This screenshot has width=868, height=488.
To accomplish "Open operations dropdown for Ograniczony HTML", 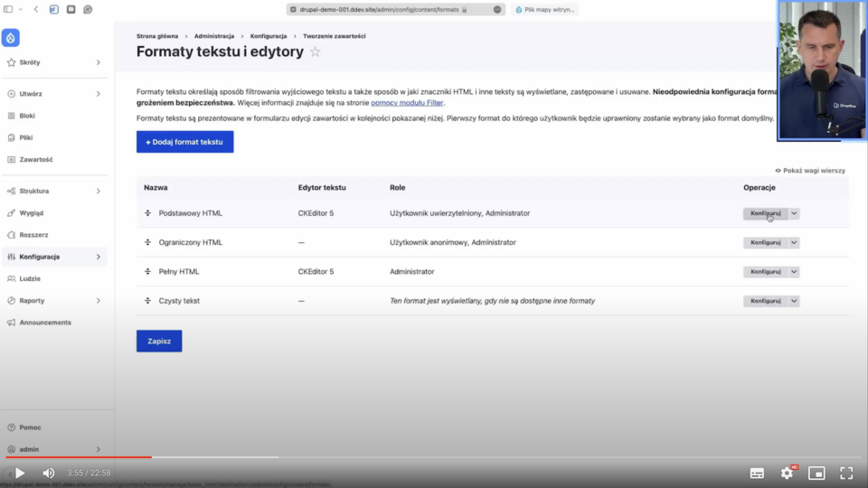I will coord(794,242).
